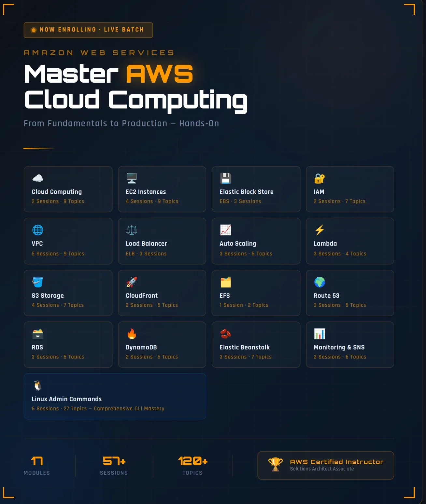Click the 'Amazon Web Services' heading label
Viewport: 426px width, 504px height.
tap(99, 53)
